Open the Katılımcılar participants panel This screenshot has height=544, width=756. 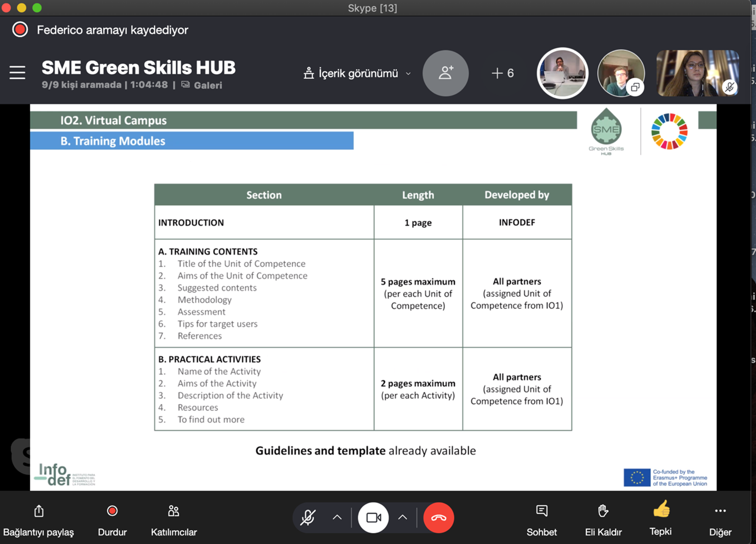[x=173, y=511]
